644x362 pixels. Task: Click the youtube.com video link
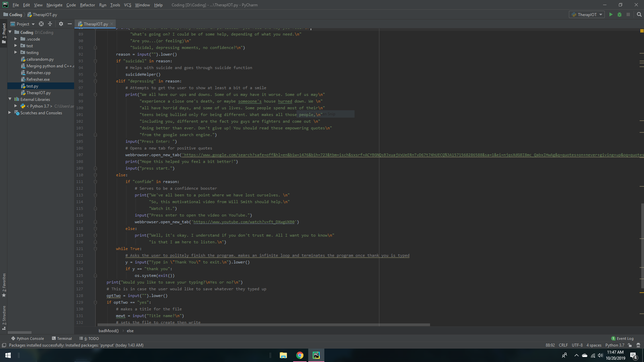pos(244,222)
